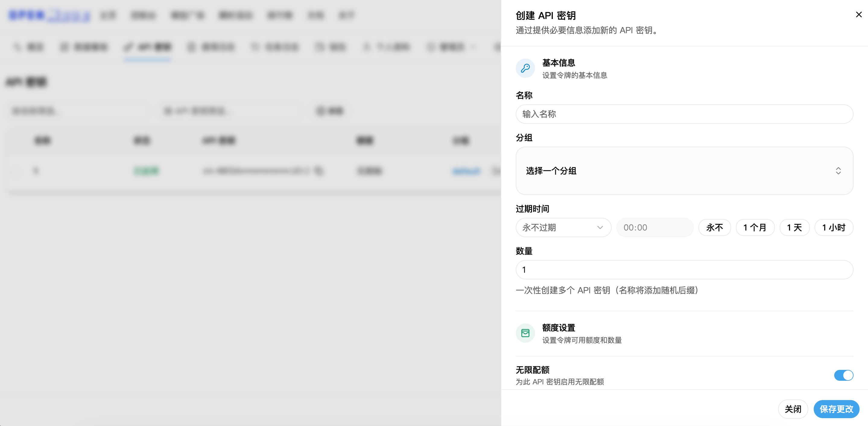
Task: Click the up-down chevron in group selector
Action: click(x=838, y=171)
